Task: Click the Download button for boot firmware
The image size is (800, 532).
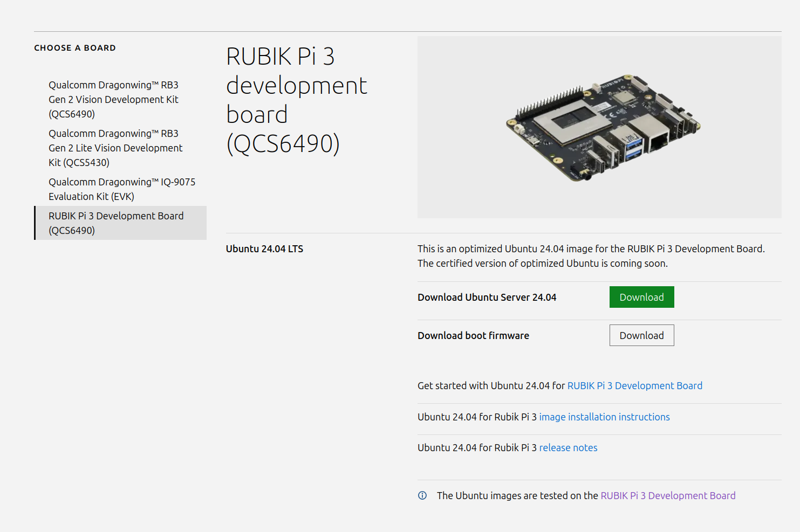Action: click(641, 335)
